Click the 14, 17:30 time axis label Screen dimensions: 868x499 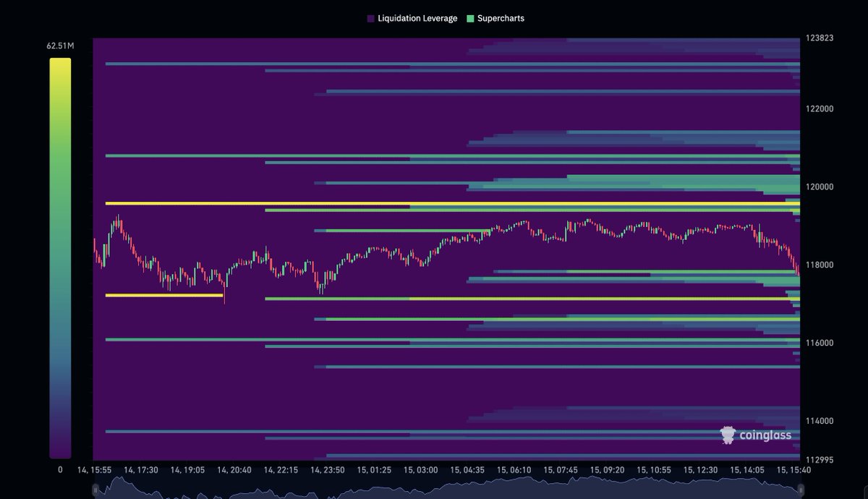tap(141, 470)
